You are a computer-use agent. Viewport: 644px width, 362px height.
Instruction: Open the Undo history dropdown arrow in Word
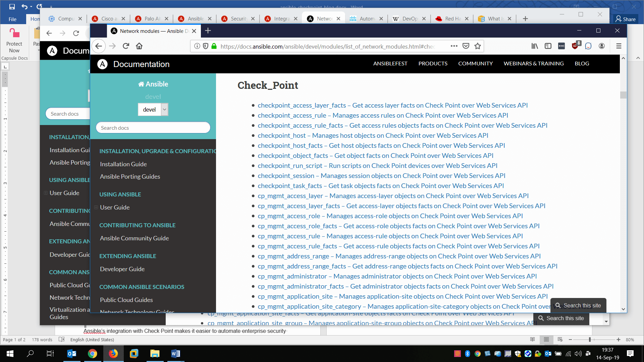tap(31, 6)
